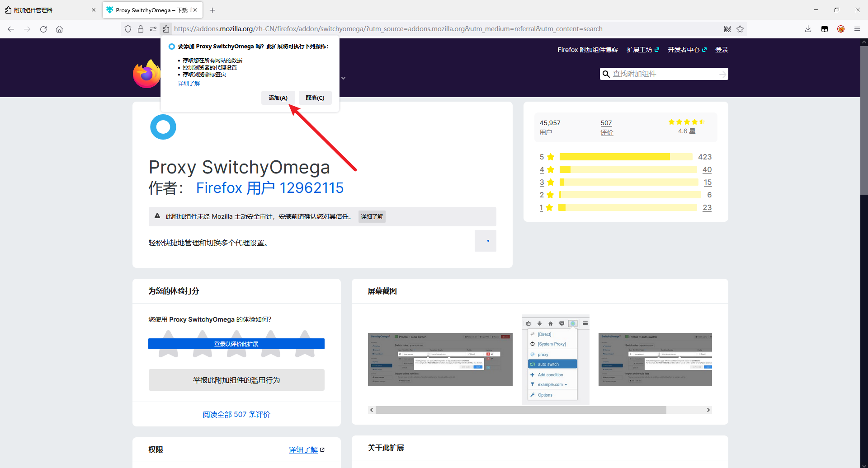This screenshot has width=868, height=468.
Task: Open the 40 four-star reviews count
Action: click(x=707, y=169)
